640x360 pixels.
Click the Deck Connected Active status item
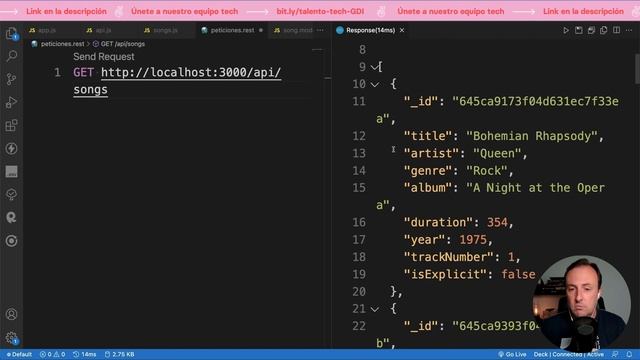click(x=569, y=354)
